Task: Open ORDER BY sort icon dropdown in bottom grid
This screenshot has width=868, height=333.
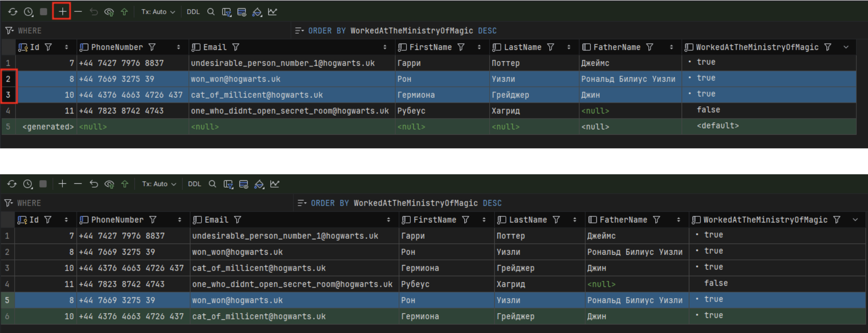Action: click(302, 203)
